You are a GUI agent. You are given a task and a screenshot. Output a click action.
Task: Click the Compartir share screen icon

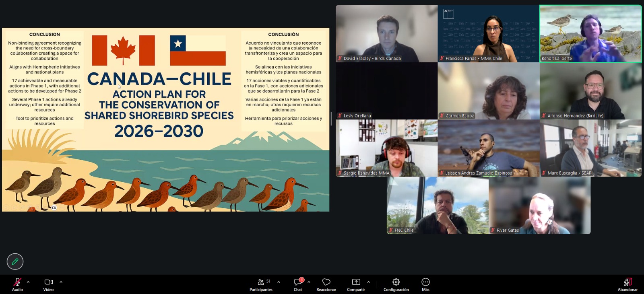[x=356, y=282]
